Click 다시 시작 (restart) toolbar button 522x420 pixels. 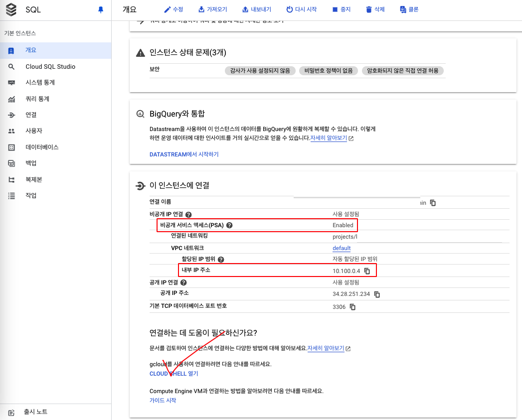click(x=301, y=9)
